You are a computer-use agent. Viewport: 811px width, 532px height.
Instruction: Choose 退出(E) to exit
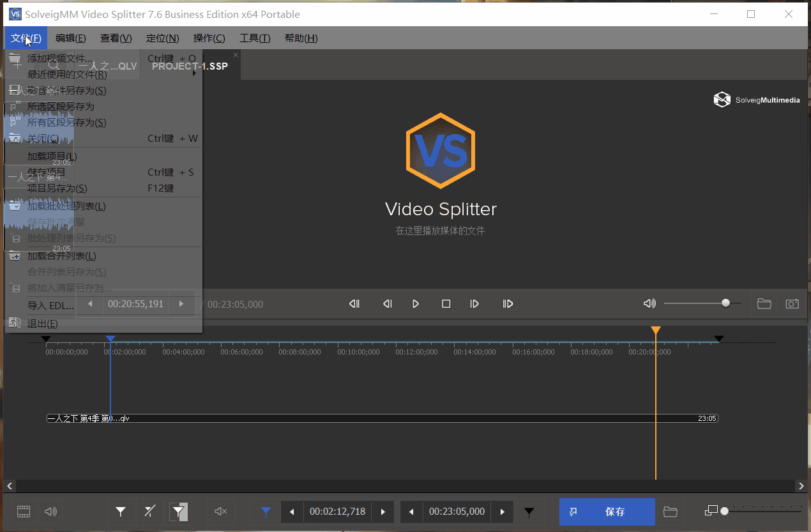tap(103, 324)
